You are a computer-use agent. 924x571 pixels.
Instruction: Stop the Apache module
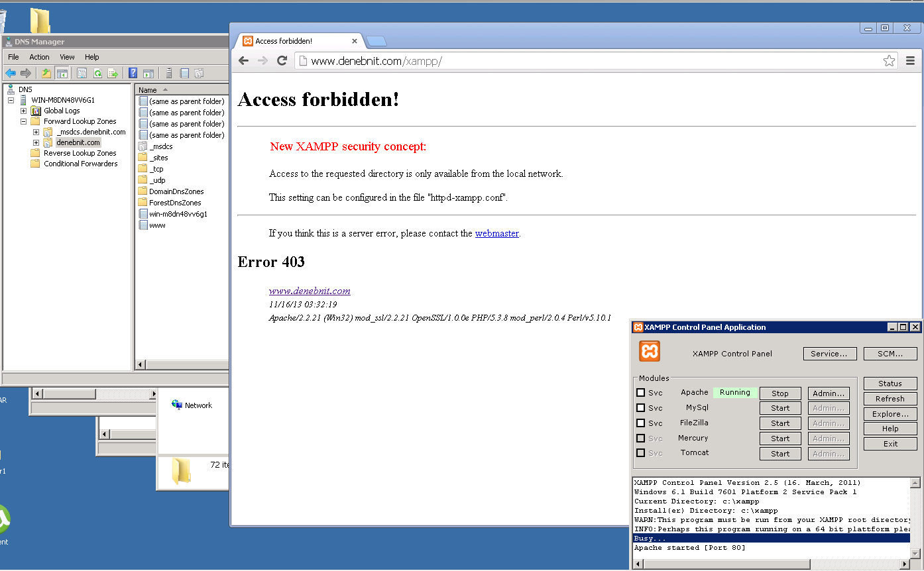coord(780,393)
